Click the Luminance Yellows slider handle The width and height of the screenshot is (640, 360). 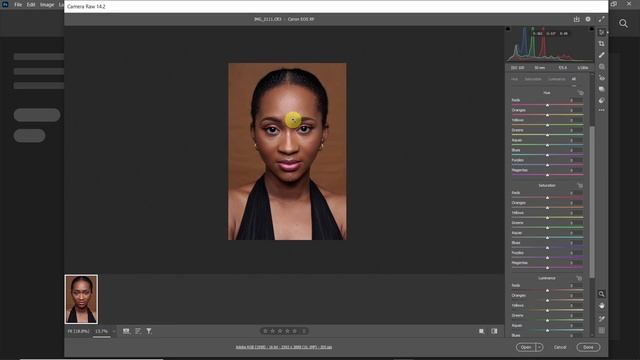coord(547,310)
